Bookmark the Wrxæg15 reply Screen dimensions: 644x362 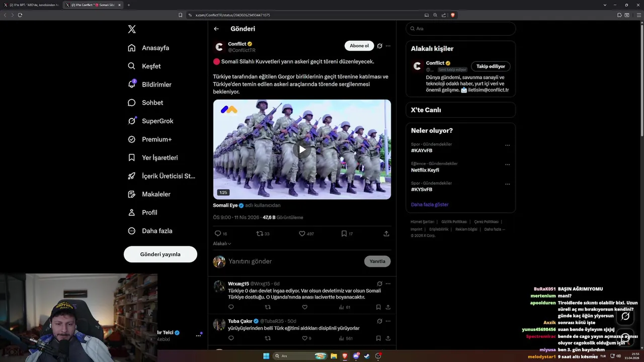378,307
